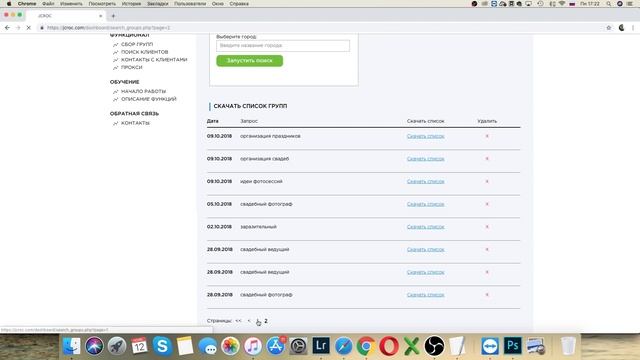Open Photoshop from the dock
Screen dimensions: 640x360
513,346
